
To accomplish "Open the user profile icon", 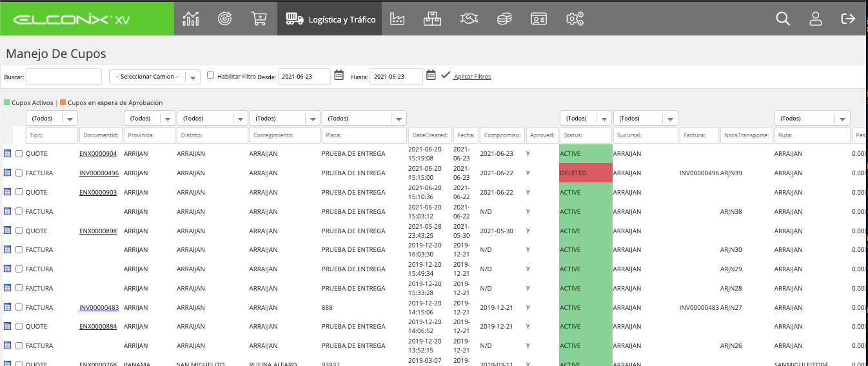I will (816, 19).
